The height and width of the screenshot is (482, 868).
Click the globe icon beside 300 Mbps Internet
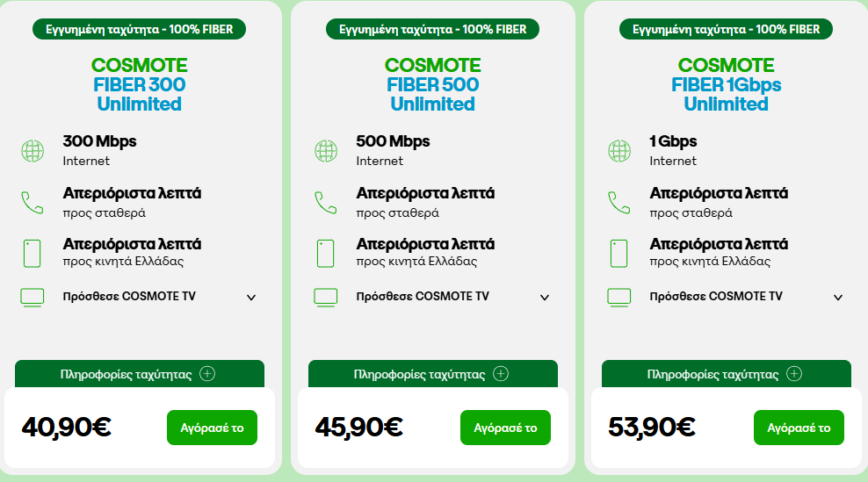click(x=33, y=150)
